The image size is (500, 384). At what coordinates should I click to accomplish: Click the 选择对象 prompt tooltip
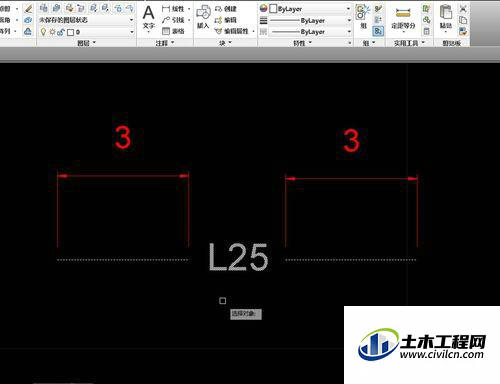[x=246, y=314]
